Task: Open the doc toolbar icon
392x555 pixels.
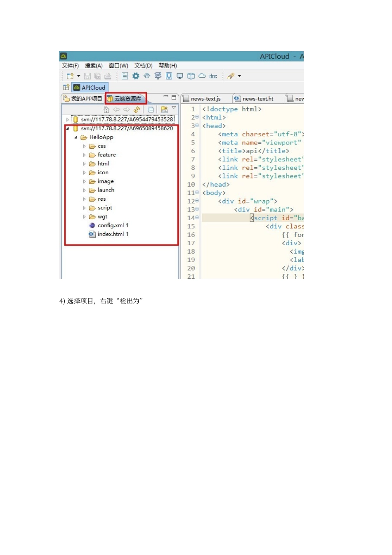Action: point(213,76)
